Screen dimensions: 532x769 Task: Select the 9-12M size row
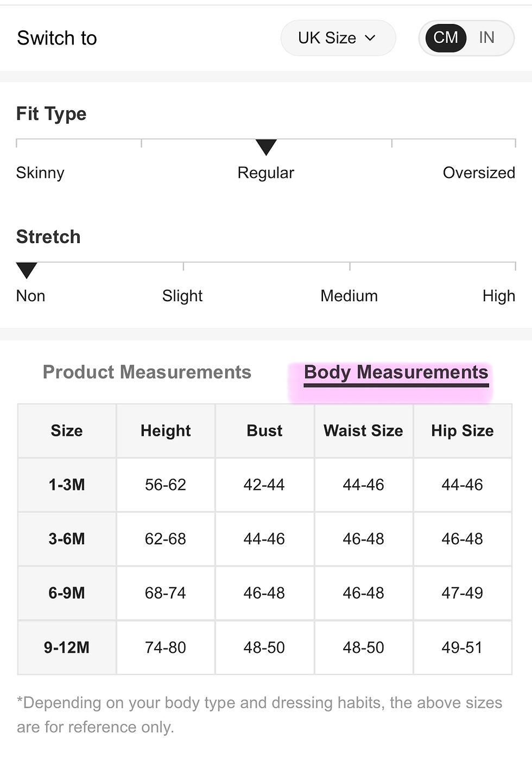[67, 647]
